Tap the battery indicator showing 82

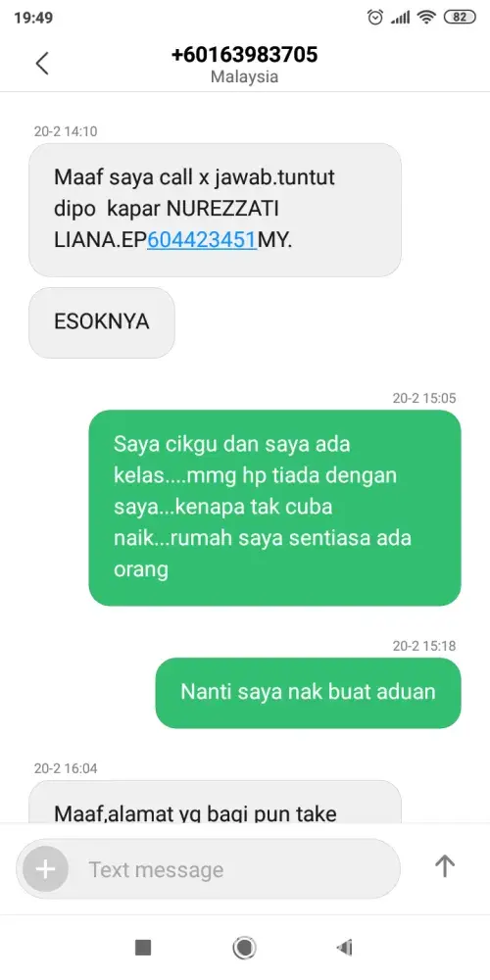460,18
